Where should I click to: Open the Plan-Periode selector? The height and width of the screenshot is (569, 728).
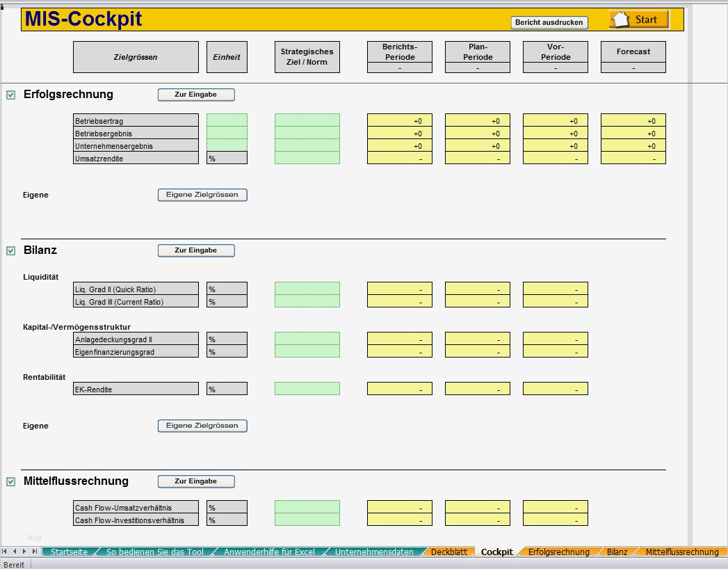coord(477,66)
